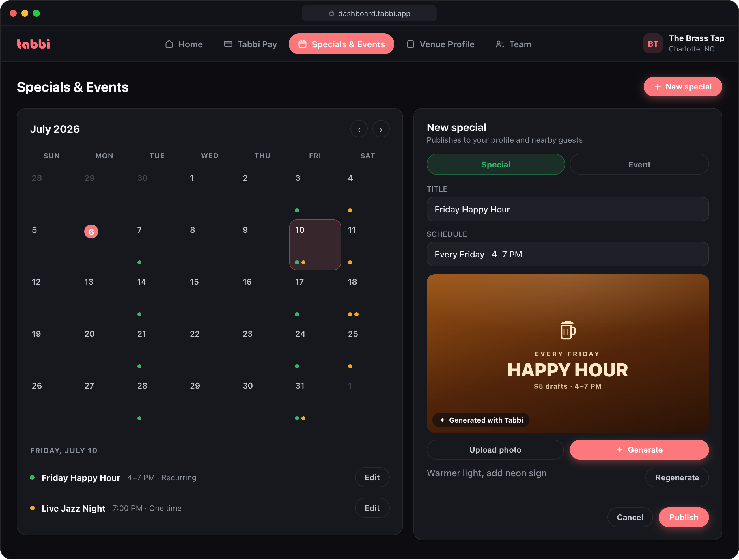Click the Specials & Events calendar icon

(302, 44)
